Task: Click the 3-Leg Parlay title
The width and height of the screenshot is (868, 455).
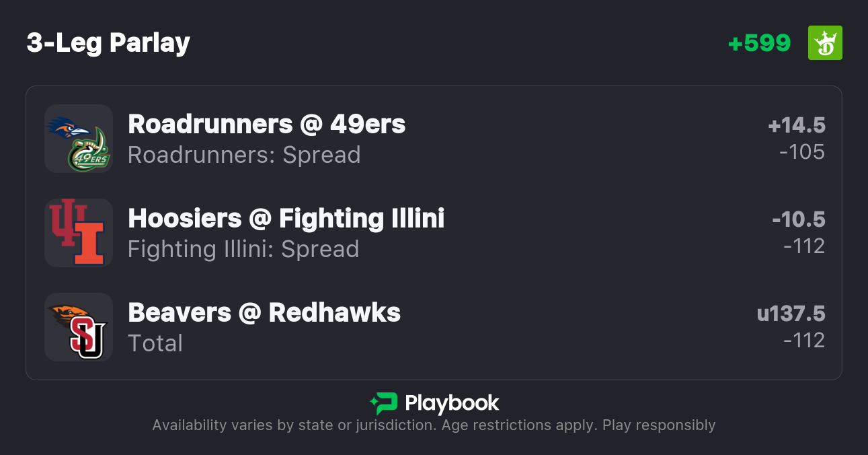Action: [108, 43]
